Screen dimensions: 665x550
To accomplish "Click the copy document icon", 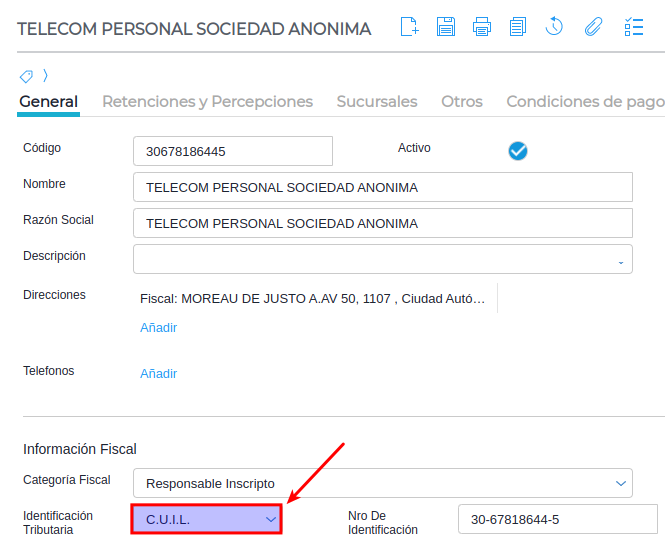I will [517, 27].
